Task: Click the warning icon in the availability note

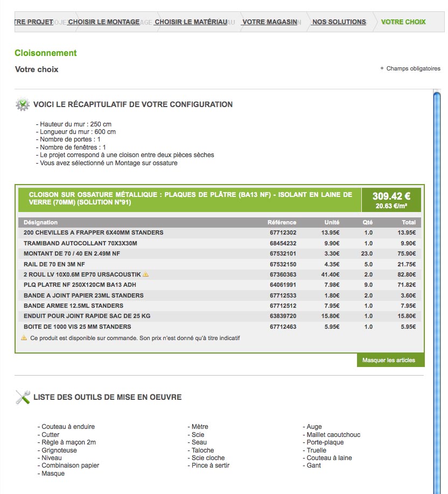Action: click(24, 338)
